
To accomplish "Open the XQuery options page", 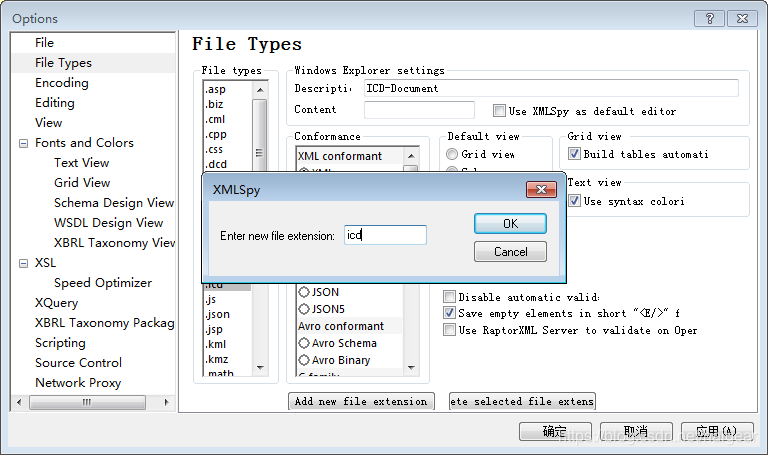I will coord(56,303).
